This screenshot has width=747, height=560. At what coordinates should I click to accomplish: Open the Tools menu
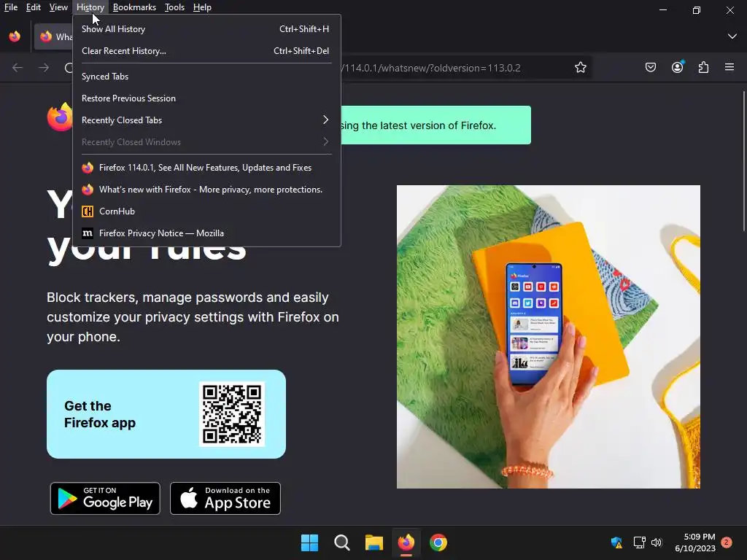tap(174, 7)
